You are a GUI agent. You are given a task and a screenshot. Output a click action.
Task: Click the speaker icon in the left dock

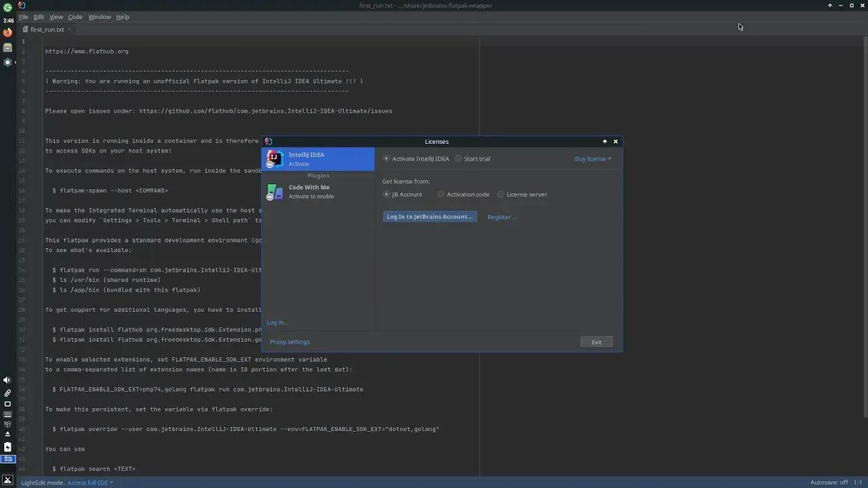click(7, 380)
